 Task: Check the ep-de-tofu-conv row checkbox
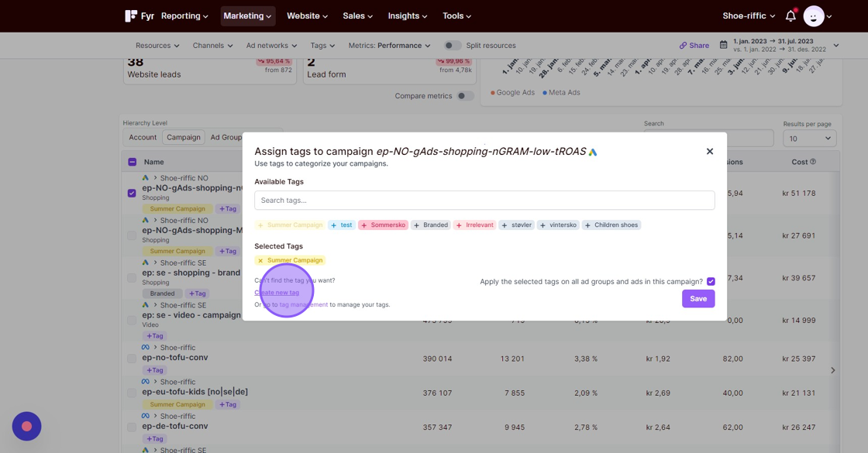[x=132, y=427]
